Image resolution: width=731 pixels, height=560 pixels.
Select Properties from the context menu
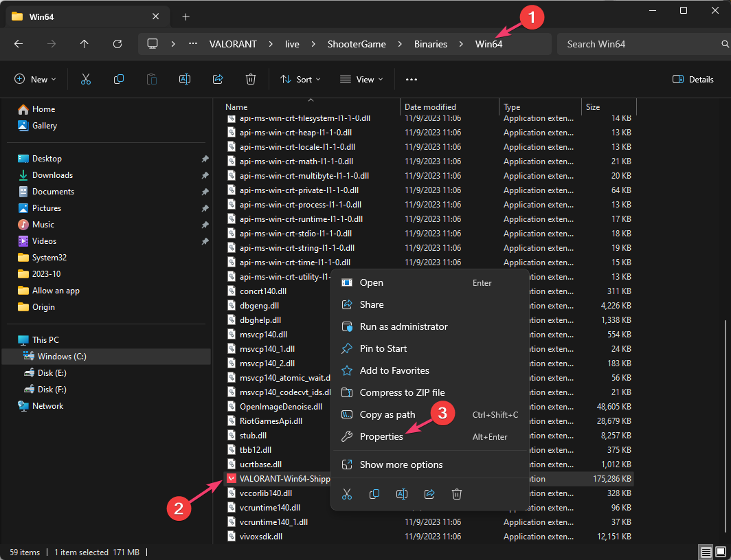pyautogui.click(x=381, y=436)
